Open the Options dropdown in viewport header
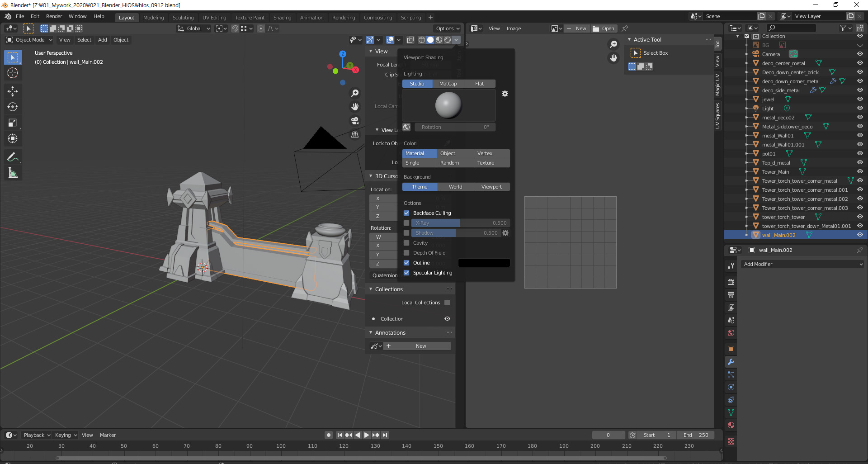This screenshot has width=868, height=464. tap(448, 28)
